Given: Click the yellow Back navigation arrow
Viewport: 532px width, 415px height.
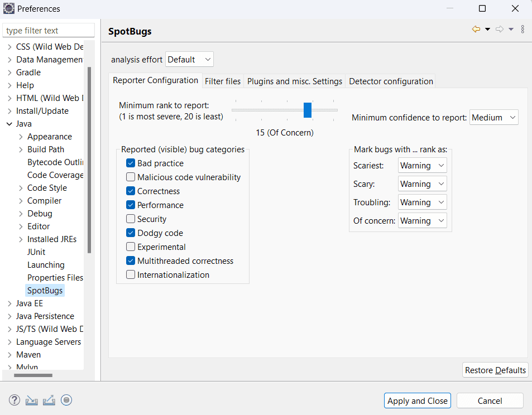Looking at the screenshot, I should point(476,30).
